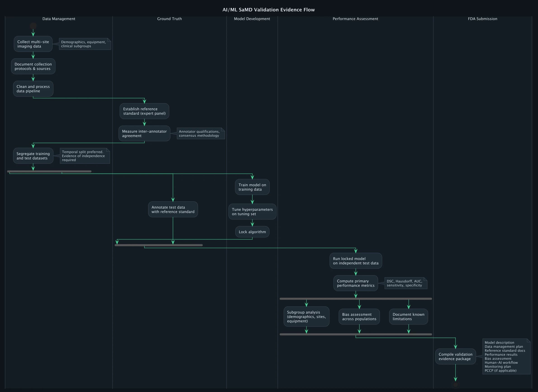Viewport: 538px width, 392px height.
Task: Click the 'Collect multi-site imaging data' node
Action: (x=33, y=44)
